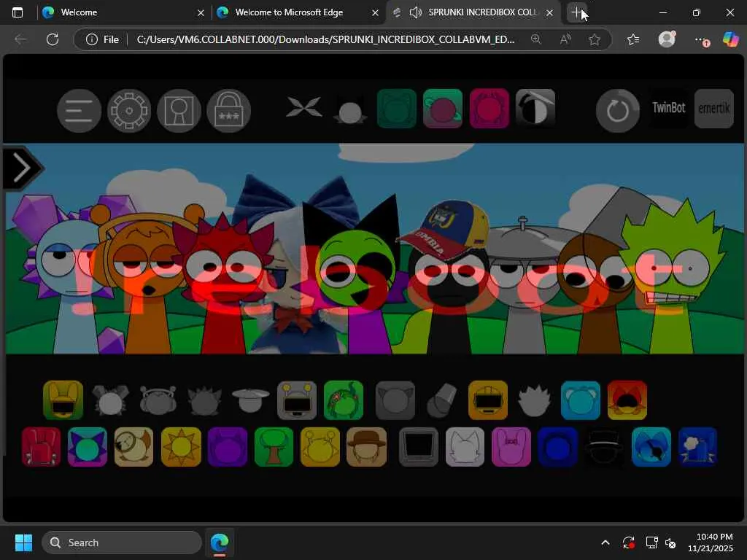
Task: Pick the dark blue cloud-head icon
Action: point(697,447)
